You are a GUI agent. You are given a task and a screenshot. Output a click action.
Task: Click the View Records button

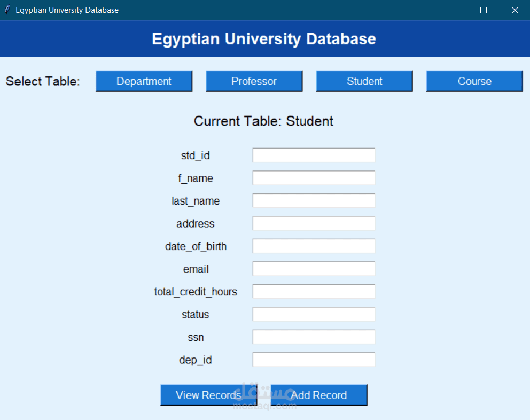[208, 395]
